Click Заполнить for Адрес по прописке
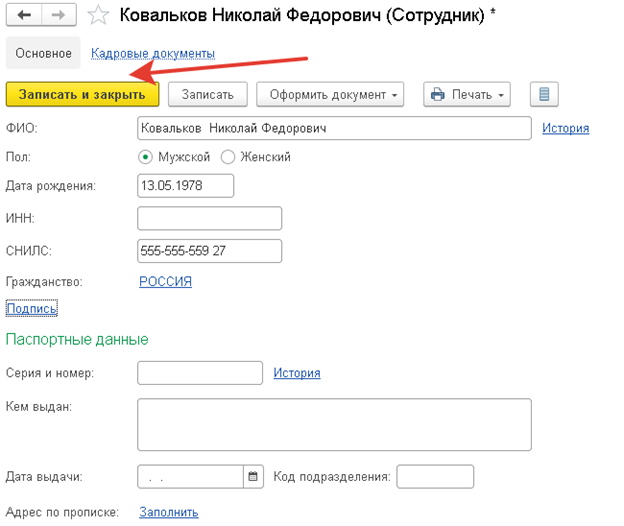Screen dimensions: 624x526 click(x=169, y=512)
